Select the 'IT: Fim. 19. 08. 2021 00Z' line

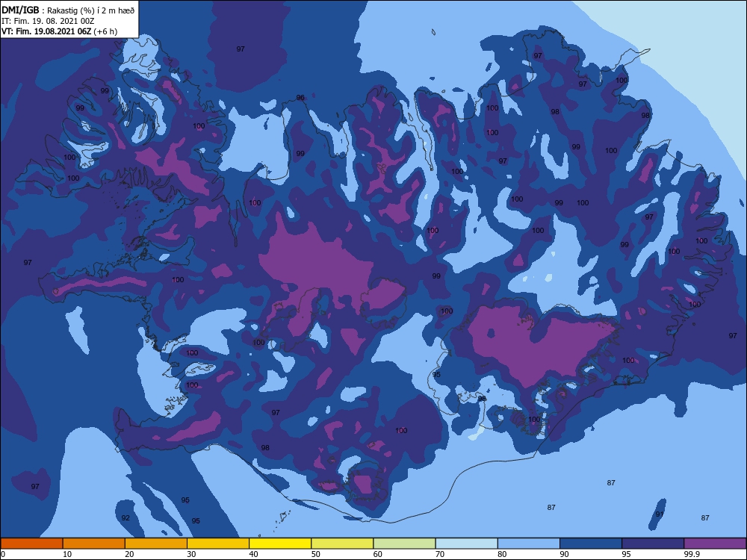pyautogui.click(x=48, y=21)
